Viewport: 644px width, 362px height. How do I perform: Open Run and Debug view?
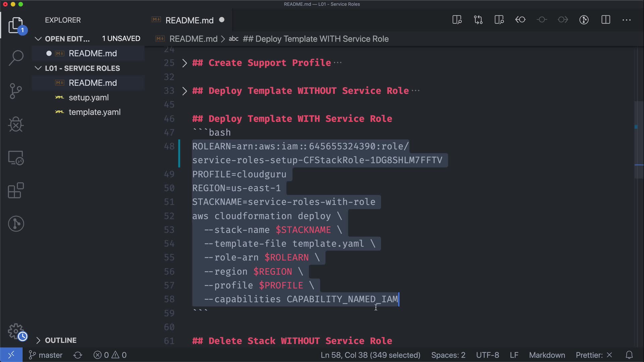pos(16,124)
